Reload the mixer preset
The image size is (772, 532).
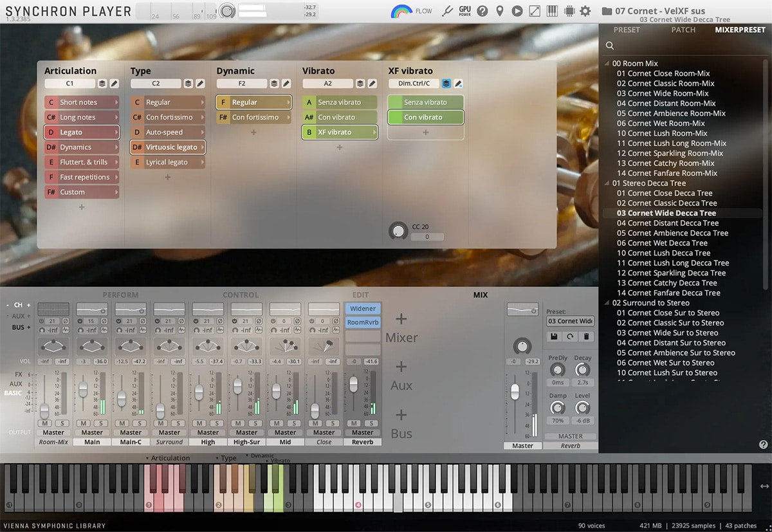(570, 336)
